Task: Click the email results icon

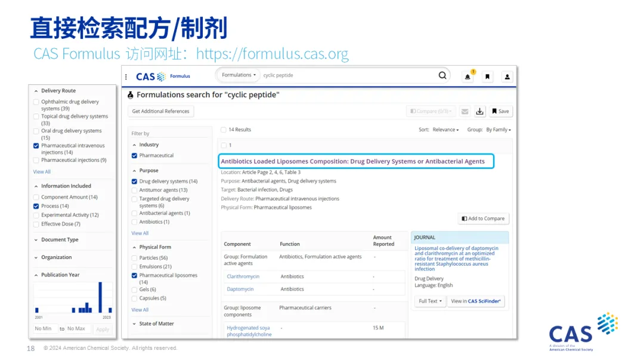Action: pos(465,112)
